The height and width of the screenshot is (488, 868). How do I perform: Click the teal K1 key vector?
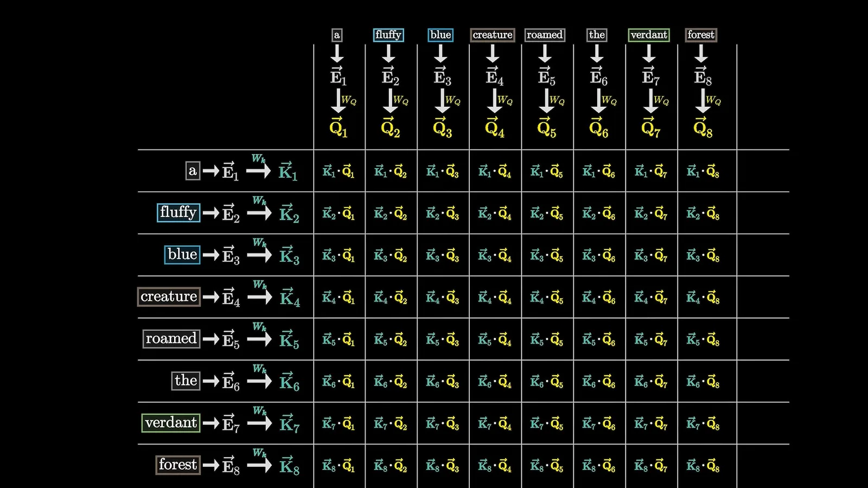[288, 171]
